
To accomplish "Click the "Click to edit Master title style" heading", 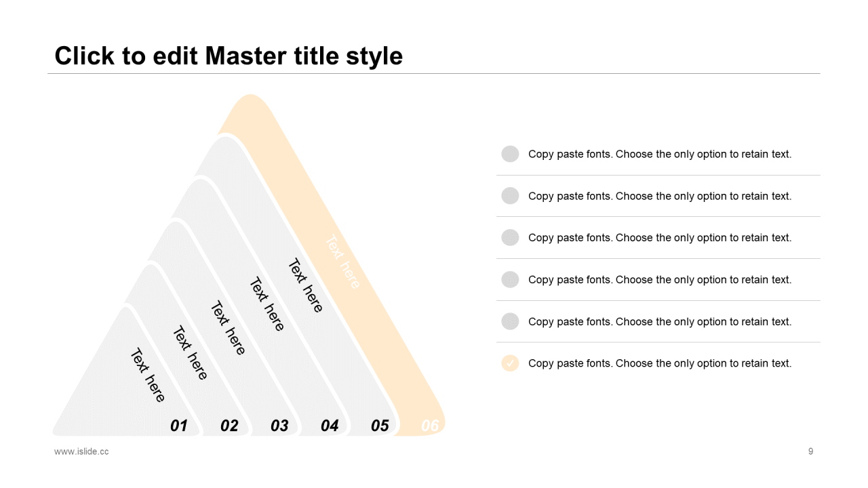I will click(x=229, y=56).
